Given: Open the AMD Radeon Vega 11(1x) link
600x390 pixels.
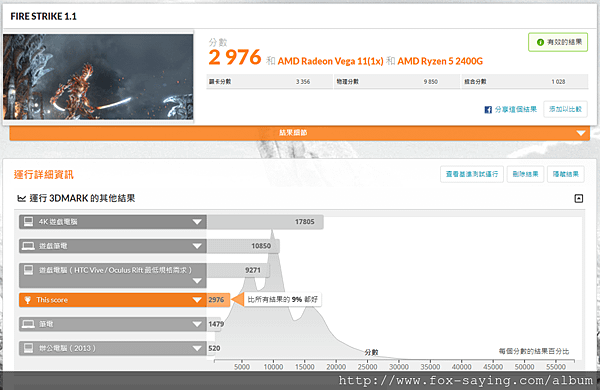Looking at the screenshot, I should (x=330, y=61).
